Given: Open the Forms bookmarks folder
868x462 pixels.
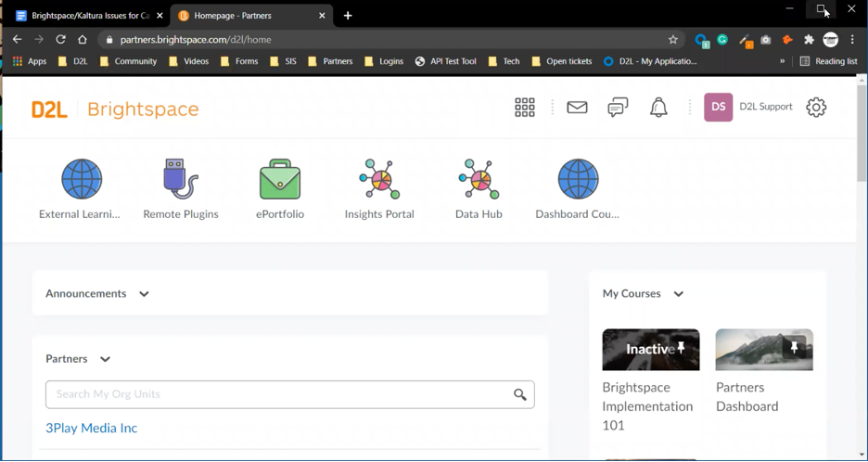Looking at the screenshot, I should 239,61.
